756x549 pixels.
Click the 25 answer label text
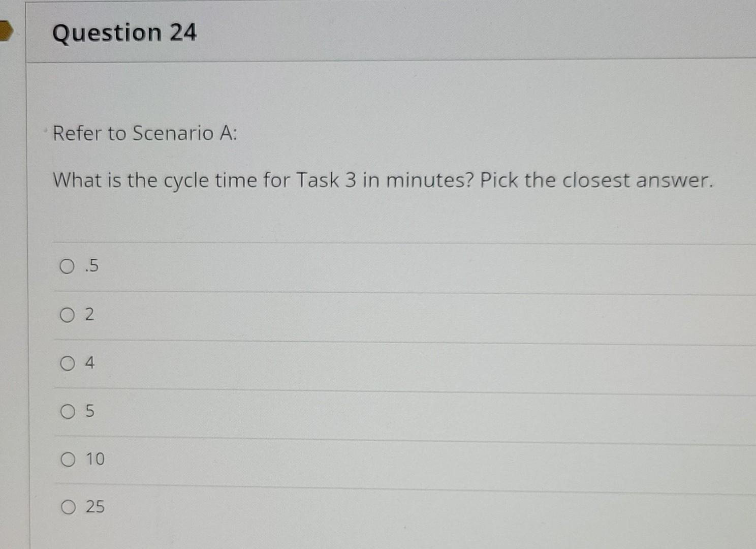click(x=94, y=506)
